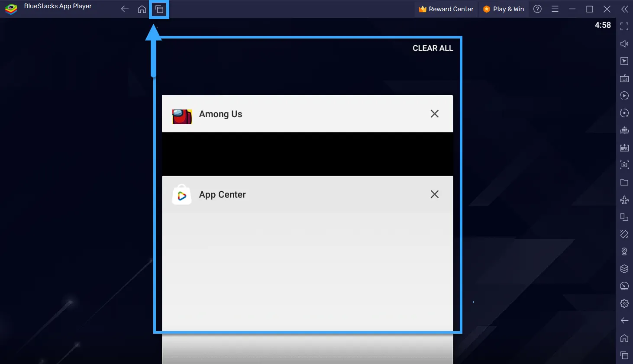This screenshot has height=364, width=633.
Task: Click the 4:58 clock display
Action: pos(603,25)
